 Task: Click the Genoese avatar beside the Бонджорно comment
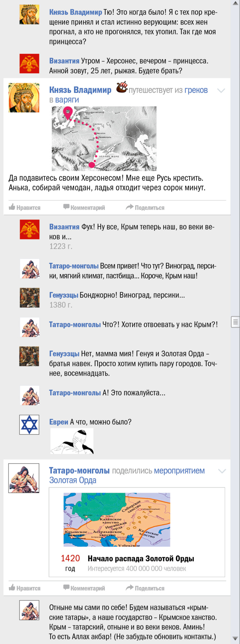(29, 297)
